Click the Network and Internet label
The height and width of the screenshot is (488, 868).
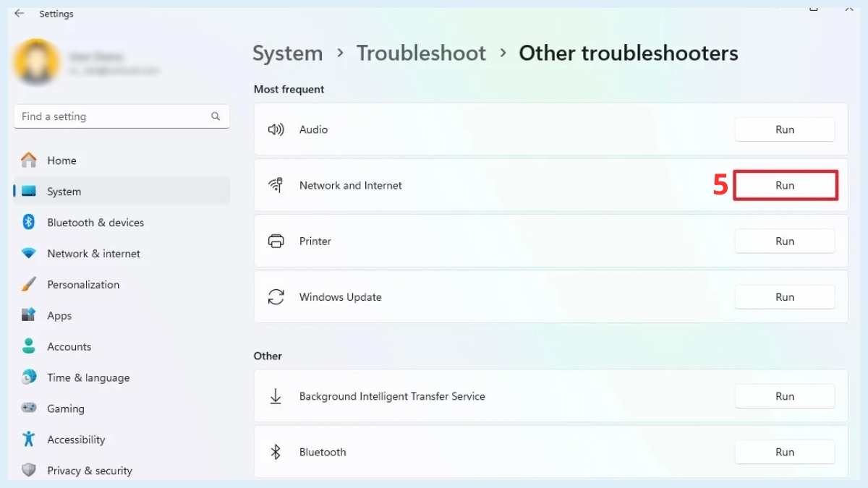[x=351, y=185]
